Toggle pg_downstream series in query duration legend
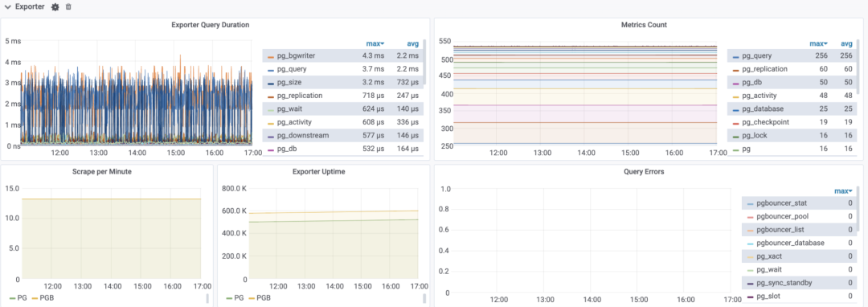This screenshot has height=307, width=868. 303,136
